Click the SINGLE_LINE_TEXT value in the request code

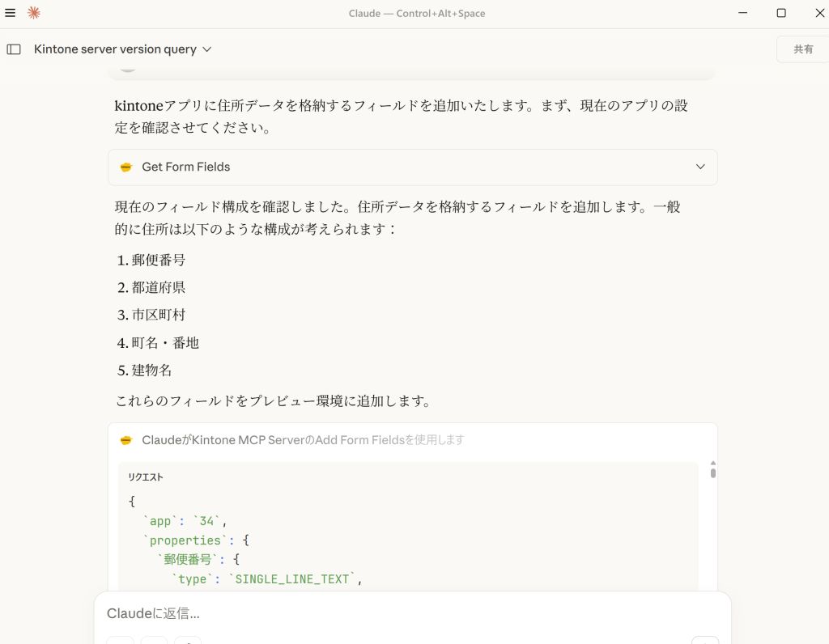[x=291, y=579]
